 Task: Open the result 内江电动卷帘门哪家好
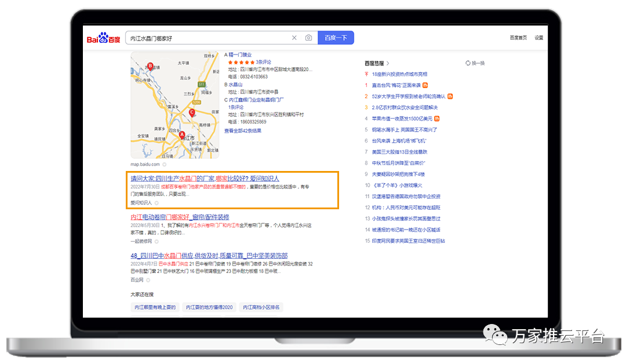tap(180, 217)
